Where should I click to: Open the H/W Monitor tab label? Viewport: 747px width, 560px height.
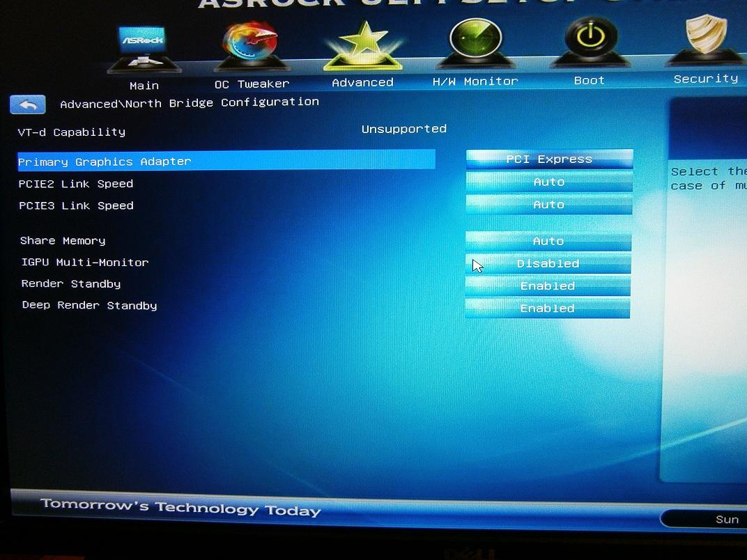click(475, 81)
